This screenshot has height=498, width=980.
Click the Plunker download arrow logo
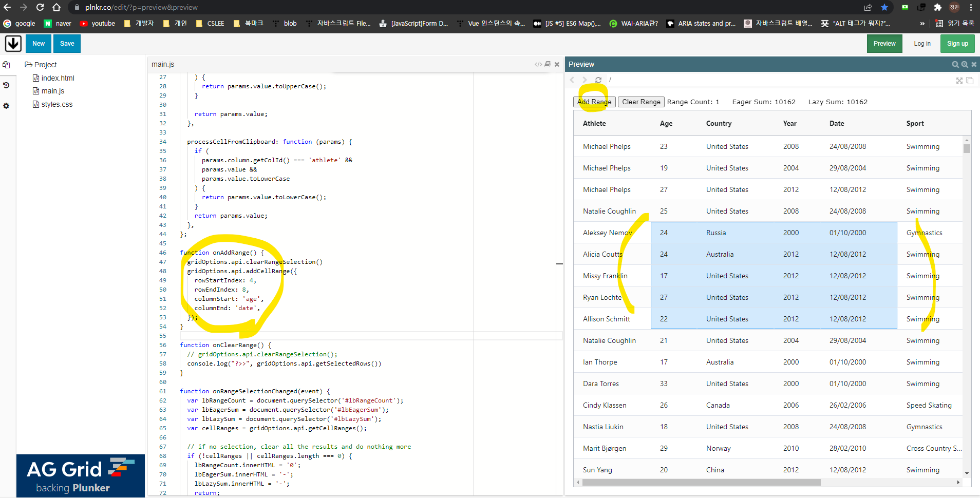click(x=13, y=44)
